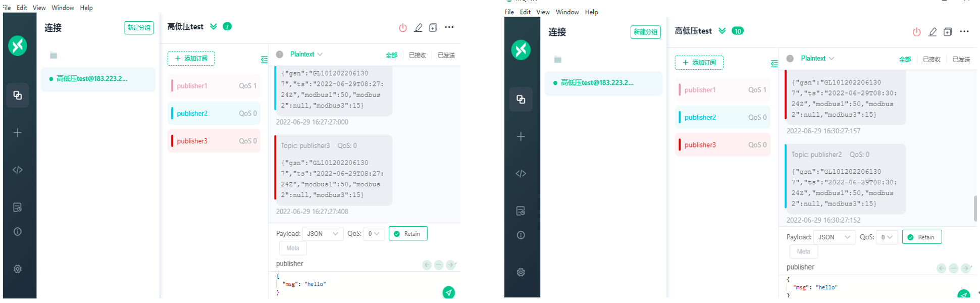
Task: Open the QoS 0 dropdown in left window
Action: (x=374, y=234)
